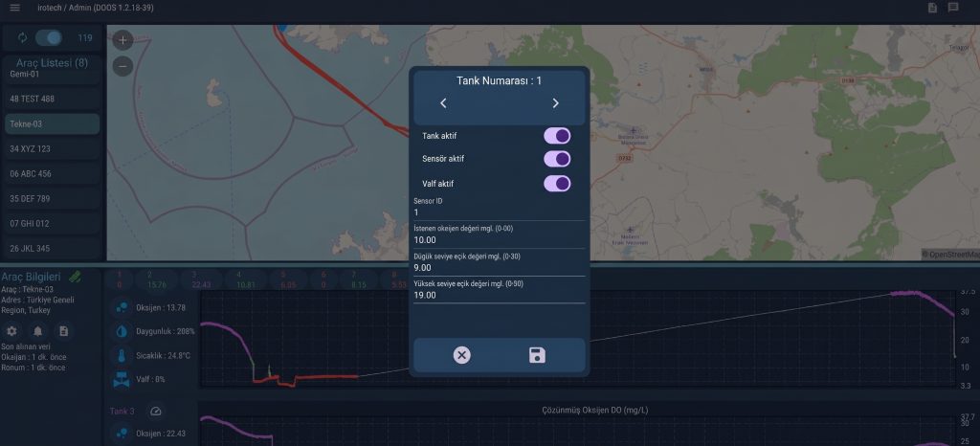Open vehicle notifications bell icon

(x=37, y=331)
